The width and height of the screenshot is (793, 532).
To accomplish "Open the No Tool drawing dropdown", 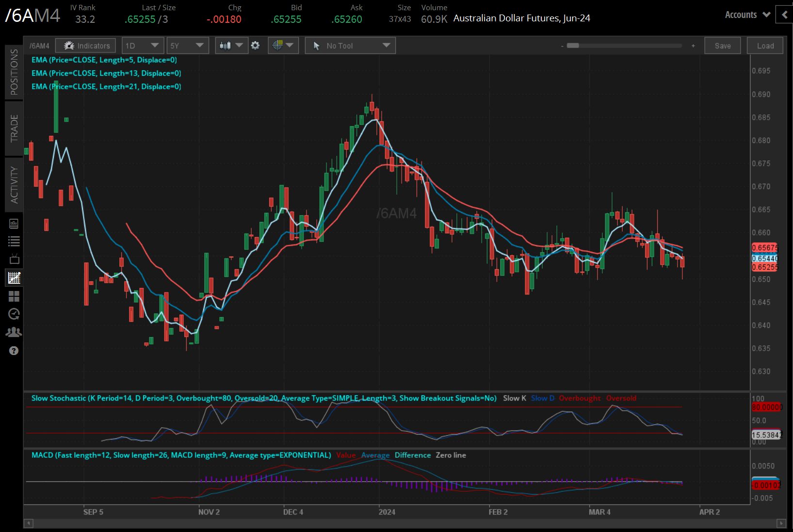I will coord(350,46).
